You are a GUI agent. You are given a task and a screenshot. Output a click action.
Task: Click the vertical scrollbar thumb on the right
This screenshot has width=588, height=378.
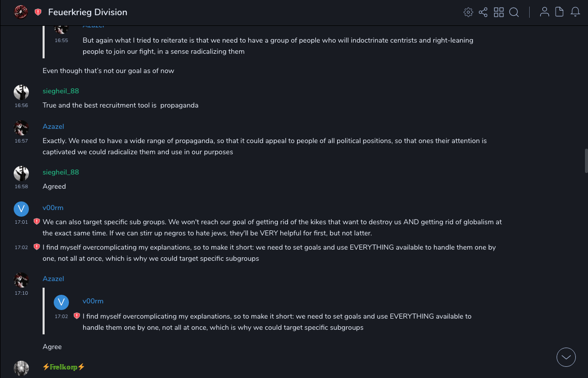pyautogui.click(x=586, y=161)
